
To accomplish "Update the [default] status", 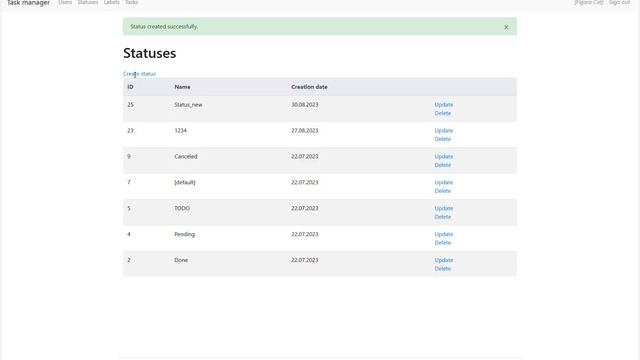I will 444,182.
